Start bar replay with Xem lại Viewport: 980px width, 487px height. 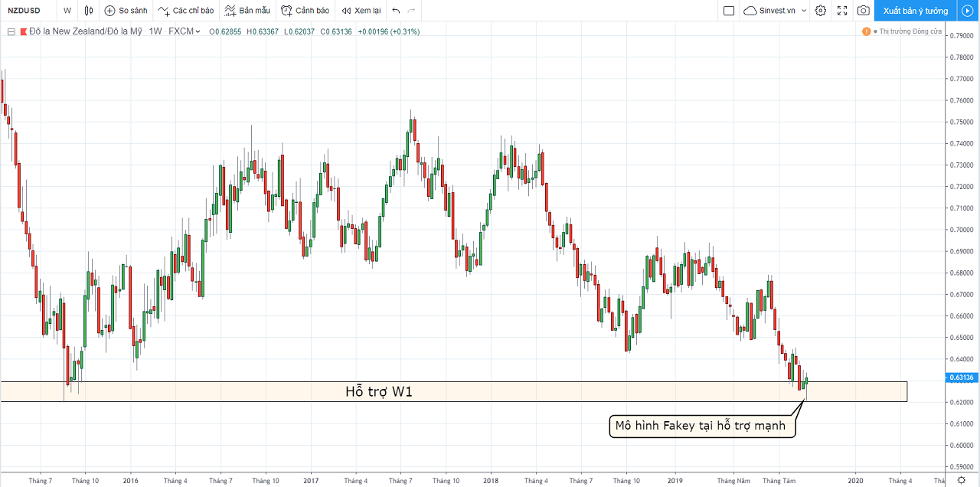[x=361, y=11]
